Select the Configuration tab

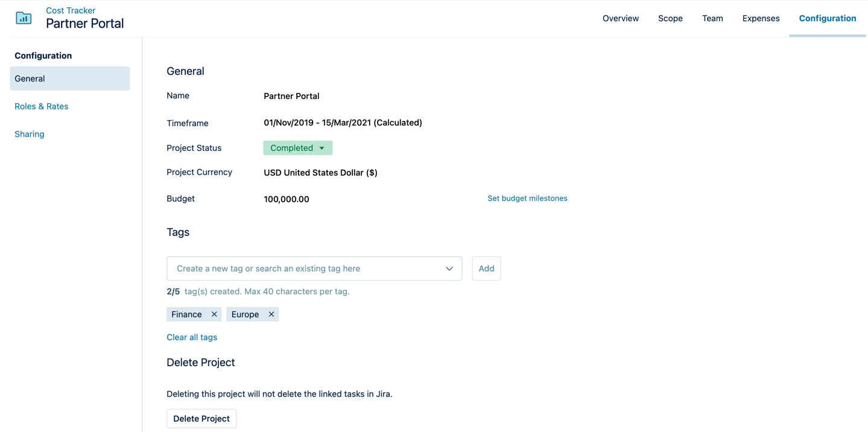[827, 18]
